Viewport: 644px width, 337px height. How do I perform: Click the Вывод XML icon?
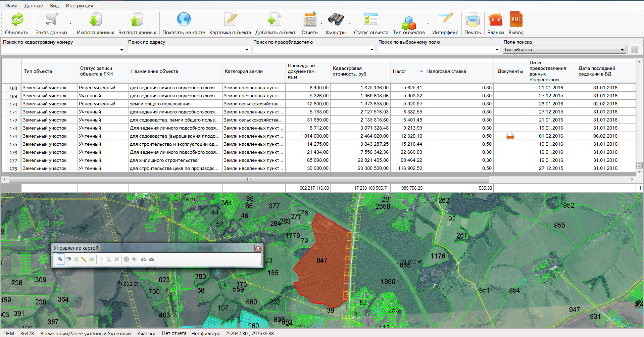516,20
